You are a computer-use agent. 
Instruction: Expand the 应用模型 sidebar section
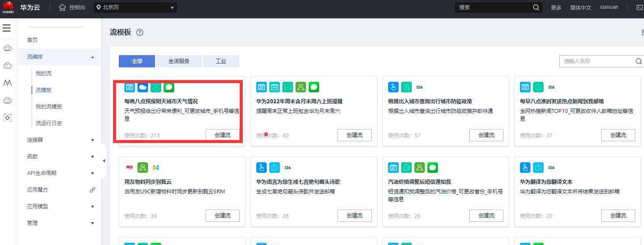tap(93, 206)
